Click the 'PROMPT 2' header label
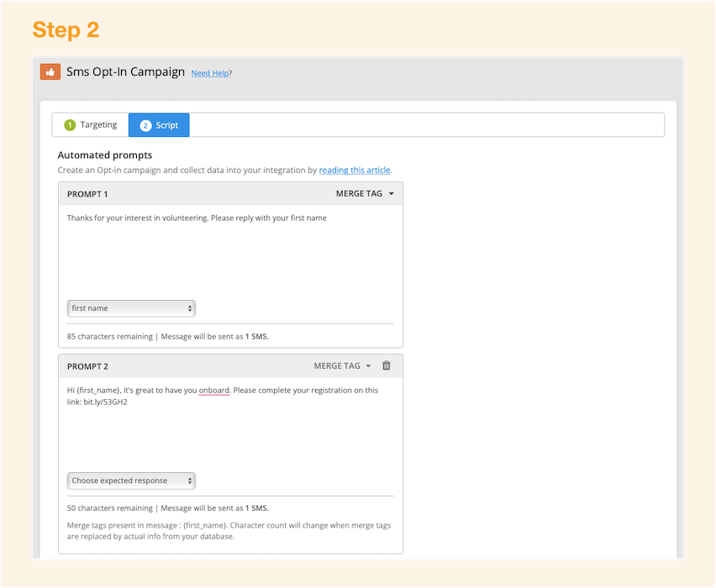This screenshot has width=716, height=588. coord(87,366)
